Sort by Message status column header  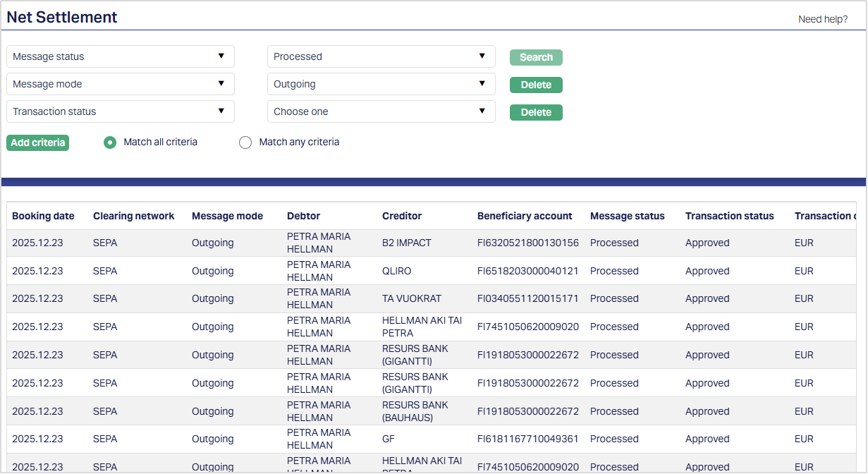[628, 216]
